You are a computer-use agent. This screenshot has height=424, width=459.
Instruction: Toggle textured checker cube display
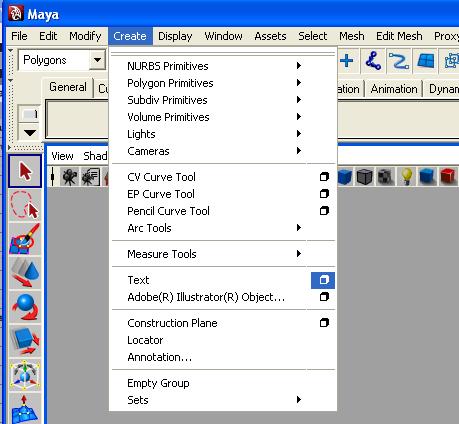tap(385, 176)
